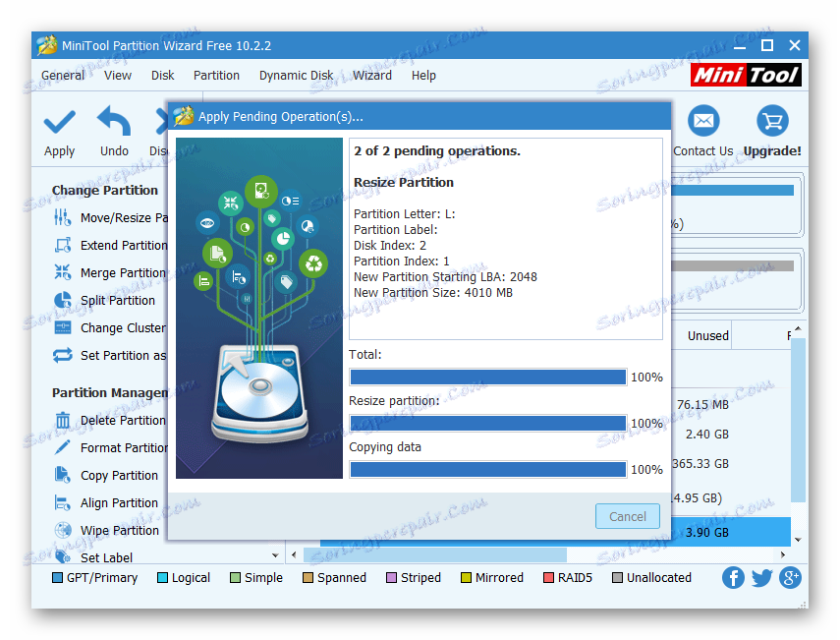Screen dimensions: 840x640
Task: Select Change Cluster size icon
Action: [63, 327]
